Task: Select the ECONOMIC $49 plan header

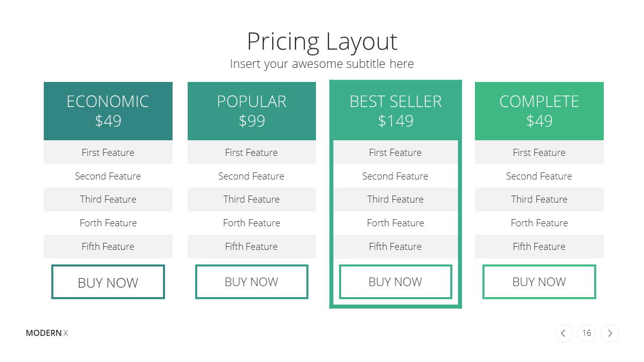Action: tap(108, 111)
